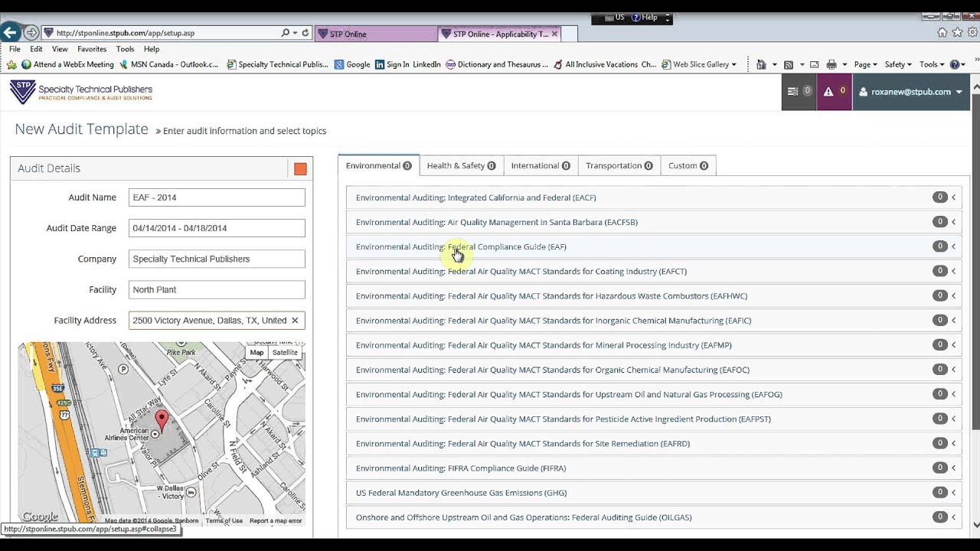Open the IE Help question mark icon
Viewport: 980px width, 551px height.
click(955, 65)
